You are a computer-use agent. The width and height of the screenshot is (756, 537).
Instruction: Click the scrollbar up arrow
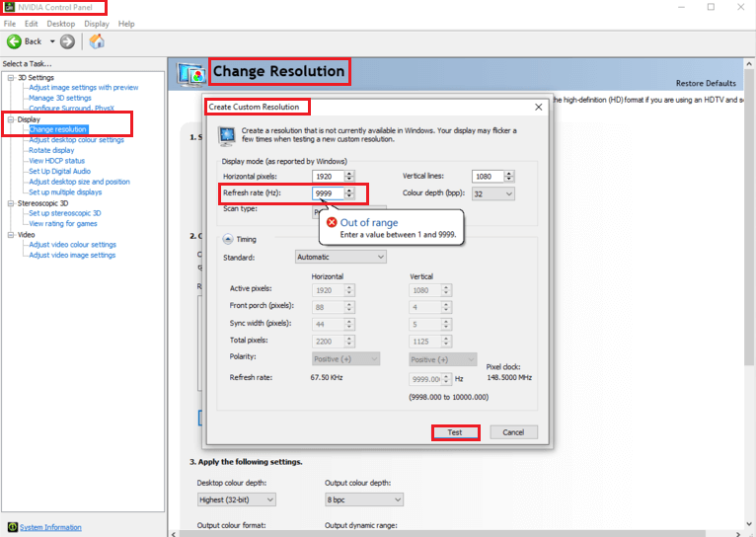coord(749,63)
